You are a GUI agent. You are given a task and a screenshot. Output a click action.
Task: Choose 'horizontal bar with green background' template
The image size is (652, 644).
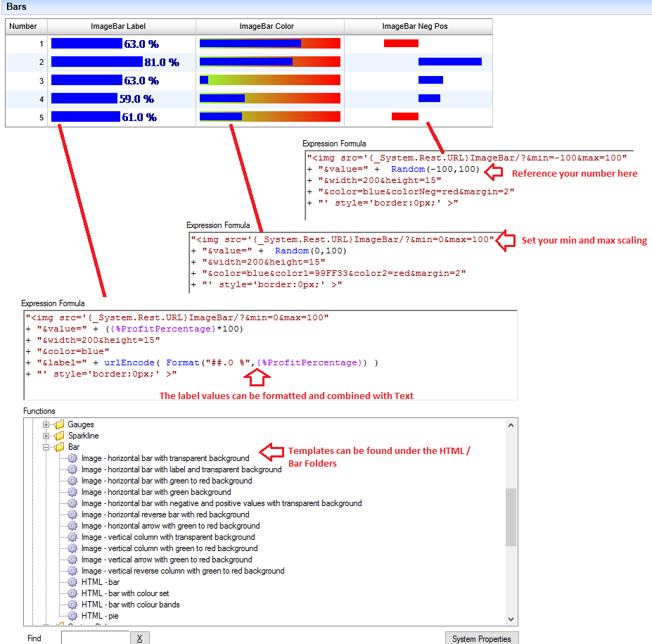156,492
